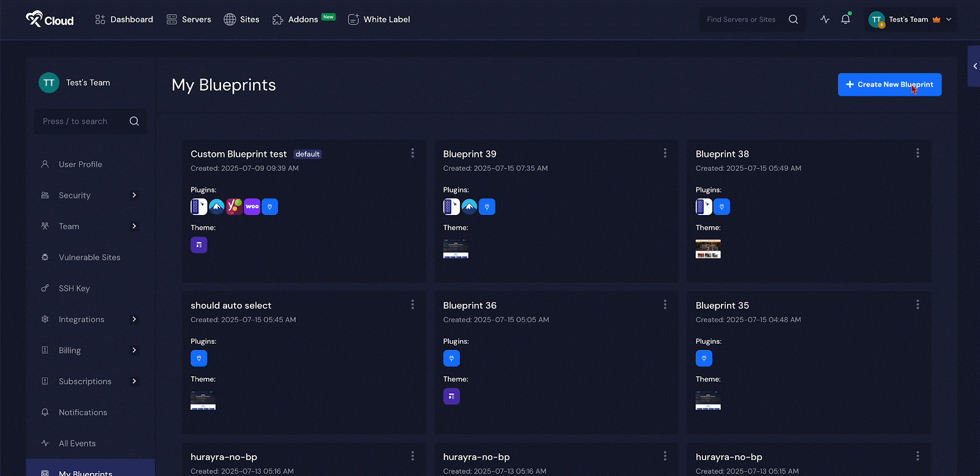Open the three-dot menu for Blueprint 38

click(918, 153)
